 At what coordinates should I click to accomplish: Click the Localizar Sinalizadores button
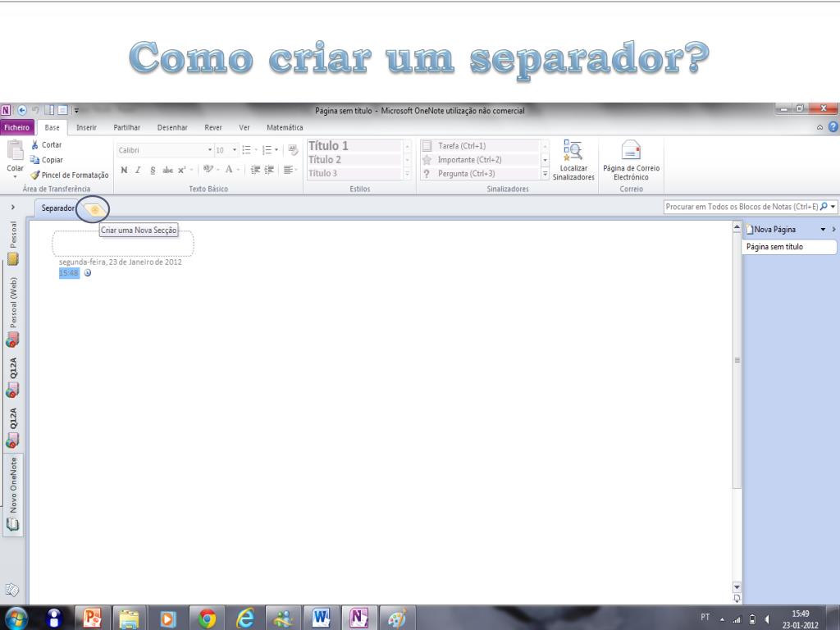(573, 160)
